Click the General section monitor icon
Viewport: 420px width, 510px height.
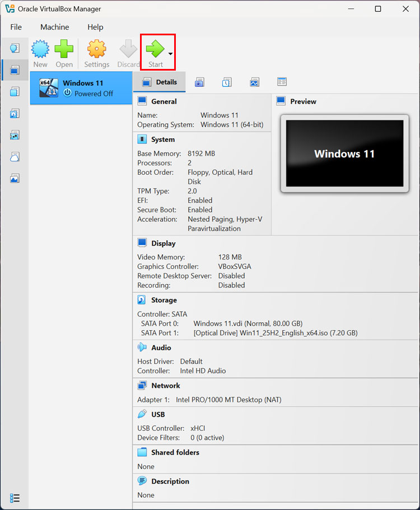142,101
